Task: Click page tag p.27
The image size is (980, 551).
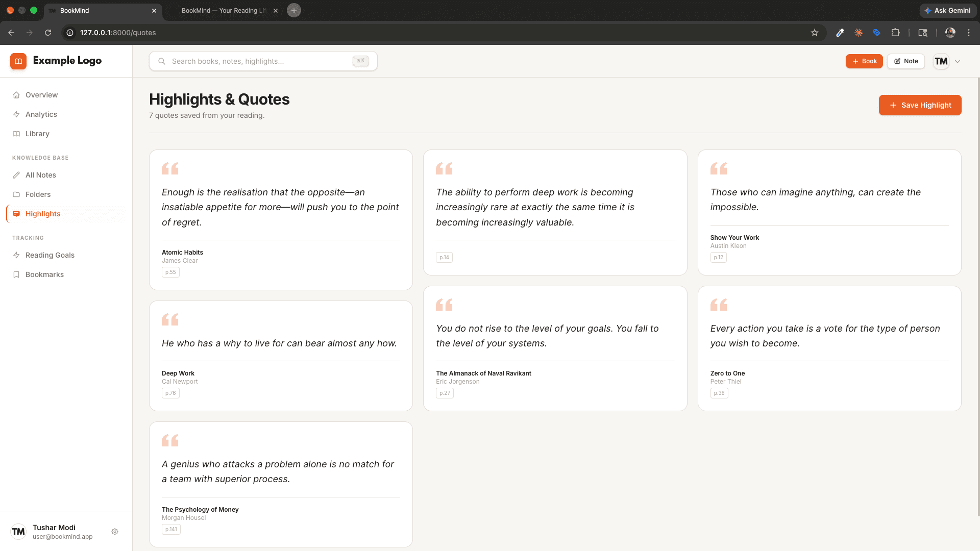Action: point(445,393)
